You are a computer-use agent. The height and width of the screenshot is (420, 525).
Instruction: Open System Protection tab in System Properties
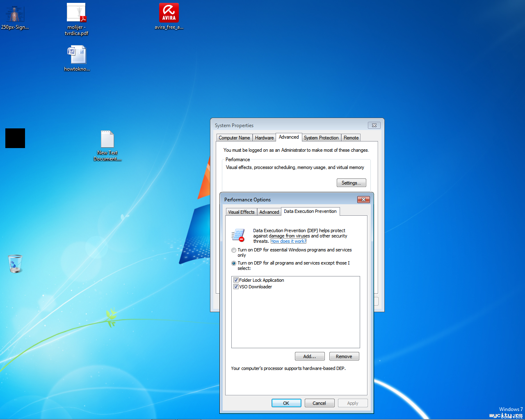coord(321,138)
